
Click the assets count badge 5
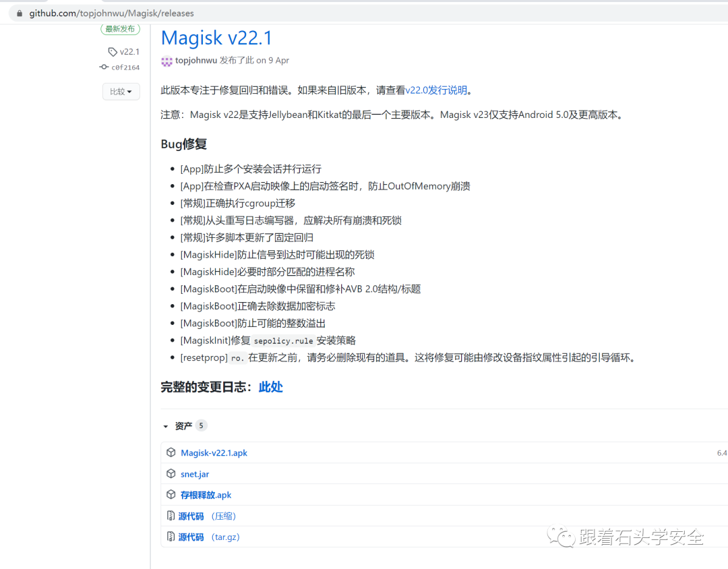point(201,425)
